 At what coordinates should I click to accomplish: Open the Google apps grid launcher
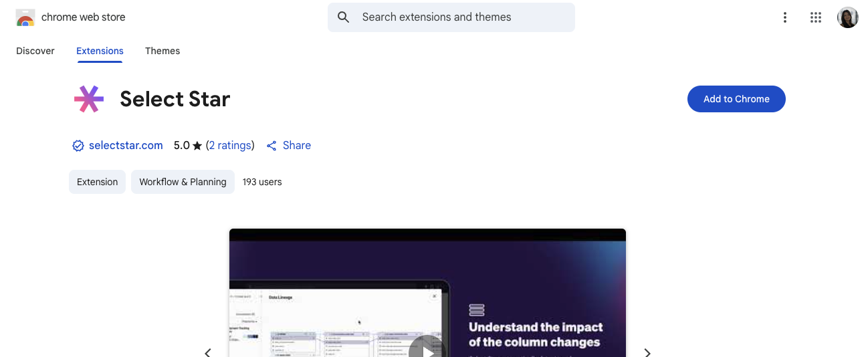[x=815, y=18]
